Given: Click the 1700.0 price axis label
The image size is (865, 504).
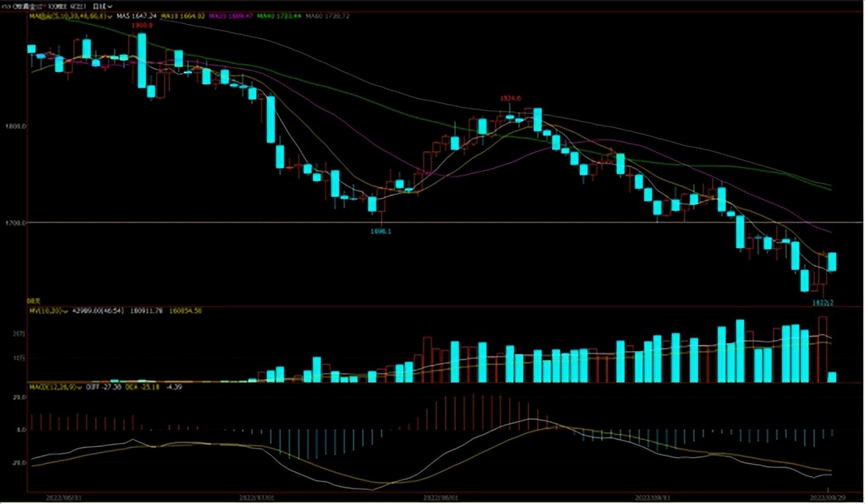Looking at the screenshot, I should pos(16,223).
